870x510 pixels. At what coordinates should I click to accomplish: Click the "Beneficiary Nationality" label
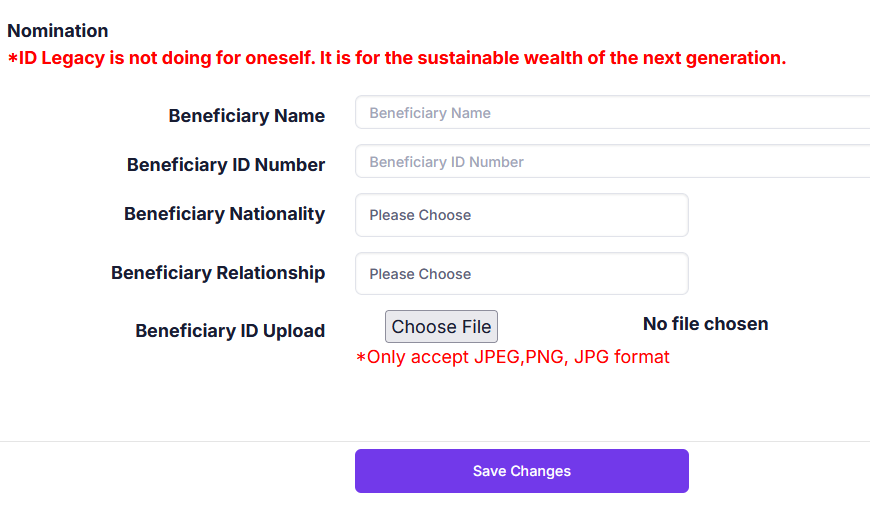tap(224, 214)
